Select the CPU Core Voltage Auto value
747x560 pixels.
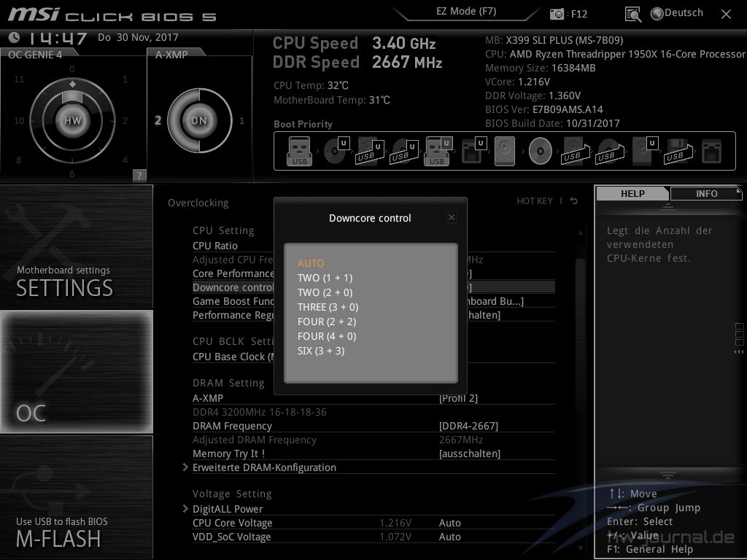tap(449, 523)
